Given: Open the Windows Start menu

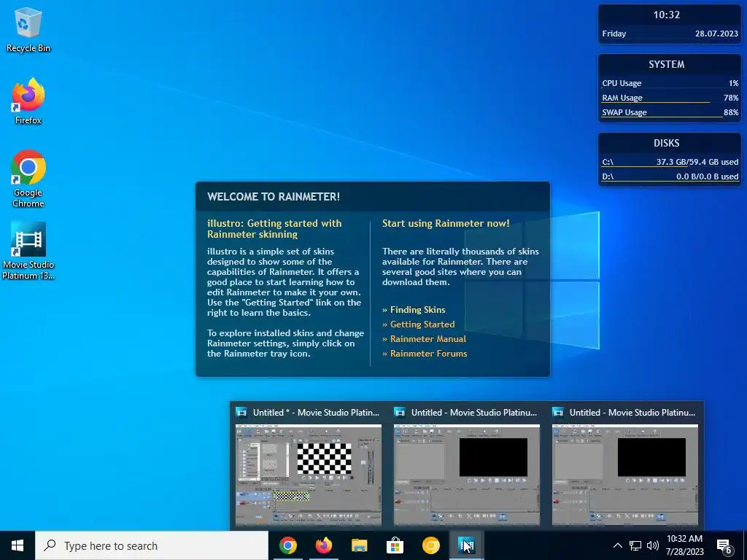Looking at the screenshot, I should (18, 545).
